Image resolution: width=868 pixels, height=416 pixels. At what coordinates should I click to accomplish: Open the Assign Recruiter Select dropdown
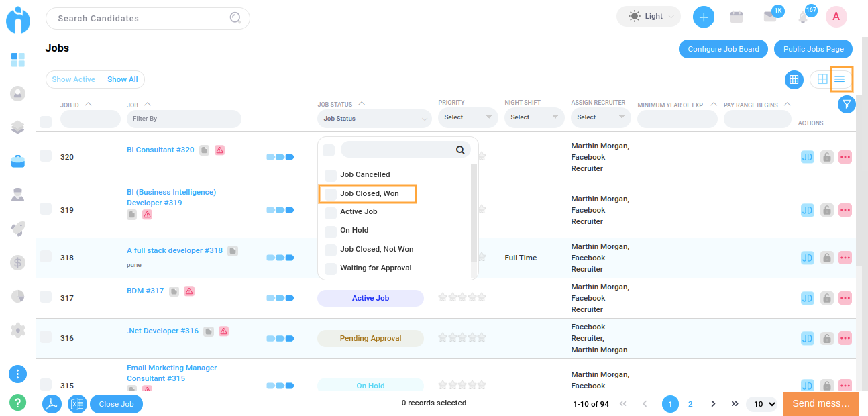[600, 117]
